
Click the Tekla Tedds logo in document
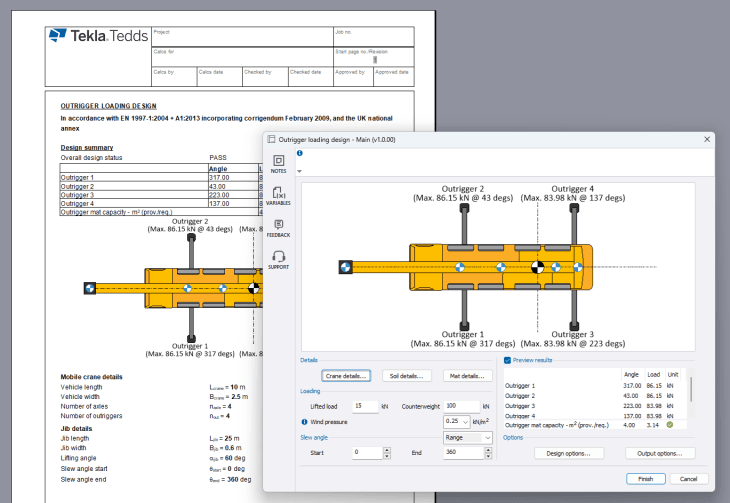(98, 36)
